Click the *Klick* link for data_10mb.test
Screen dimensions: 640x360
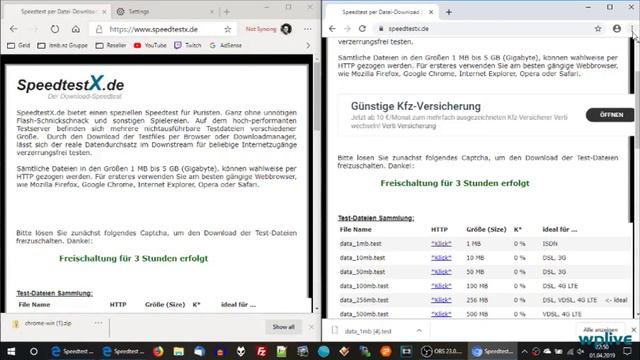click(x=441, y=258)
